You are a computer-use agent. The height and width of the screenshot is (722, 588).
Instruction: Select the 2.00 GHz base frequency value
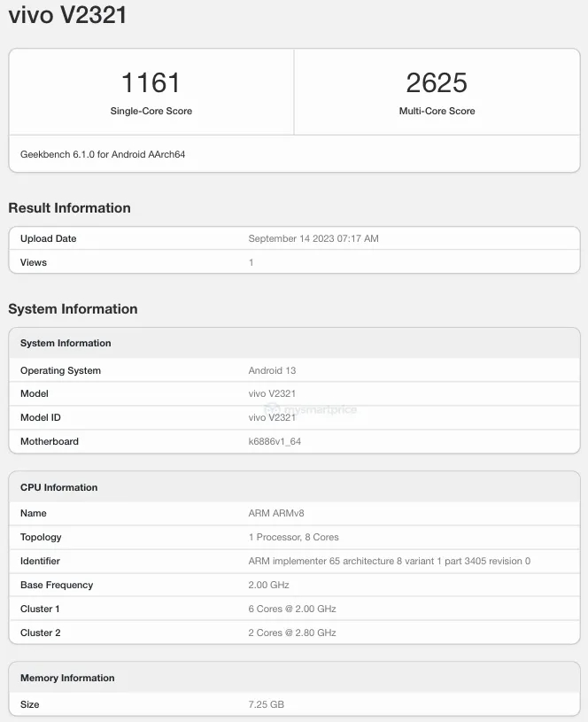(269, 586)
